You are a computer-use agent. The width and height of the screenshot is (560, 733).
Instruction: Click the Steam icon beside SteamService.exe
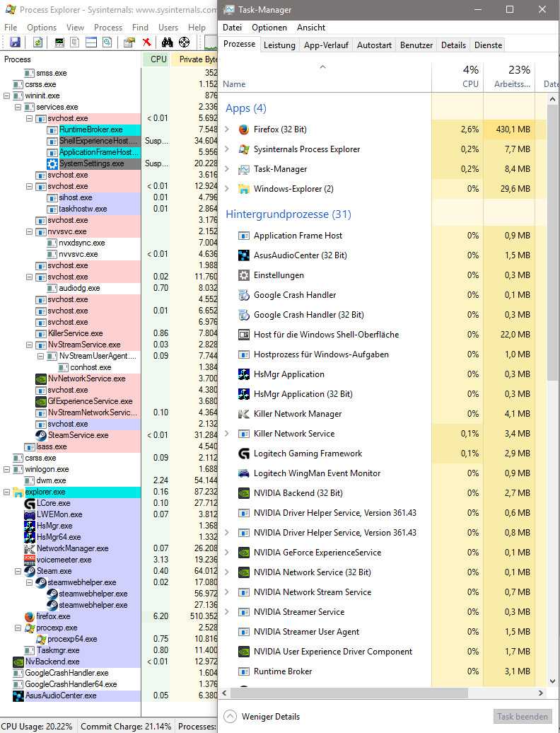pyautogui.click(x=40, y=435)
